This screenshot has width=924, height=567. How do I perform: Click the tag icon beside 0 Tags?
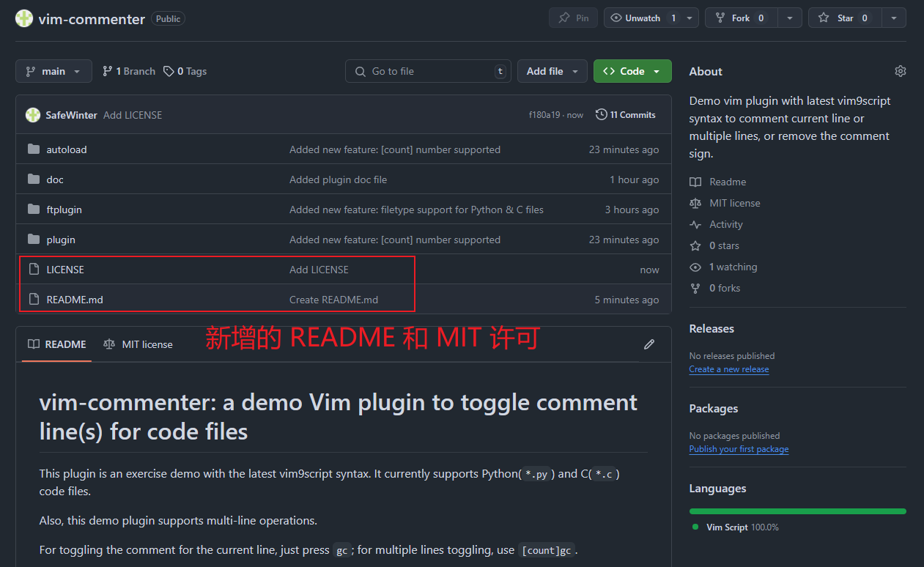point(169,71)
